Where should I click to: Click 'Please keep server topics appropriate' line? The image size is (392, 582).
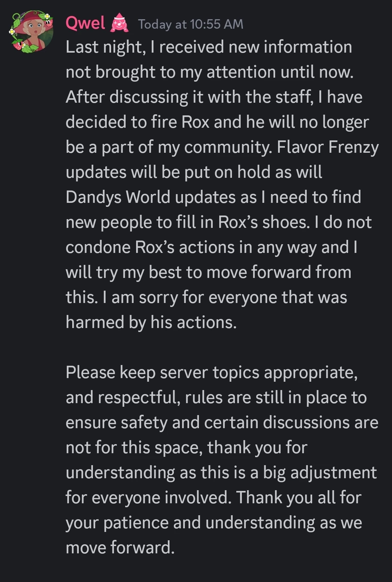[x=212, y=373]
